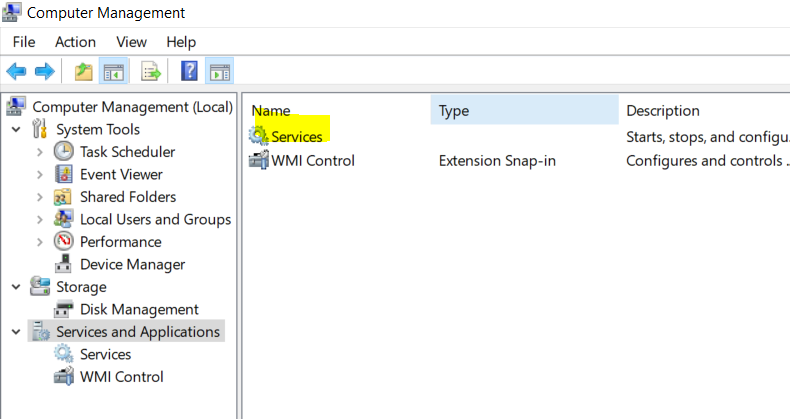Click the Back arrow toolbar icon
The image size is (790, 419).
pos(16,71)
